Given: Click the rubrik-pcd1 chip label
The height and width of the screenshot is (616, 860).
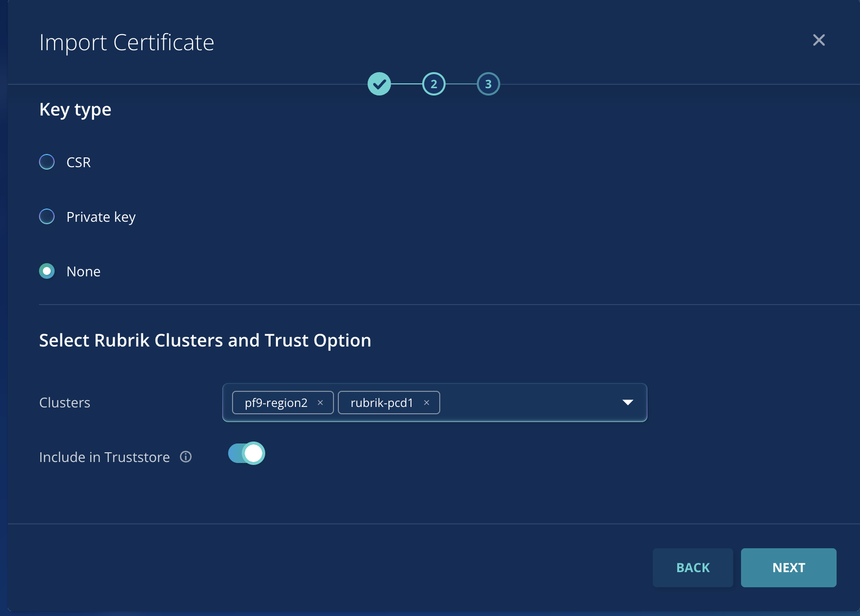Looking at the screenshot, I should (382, 403).
